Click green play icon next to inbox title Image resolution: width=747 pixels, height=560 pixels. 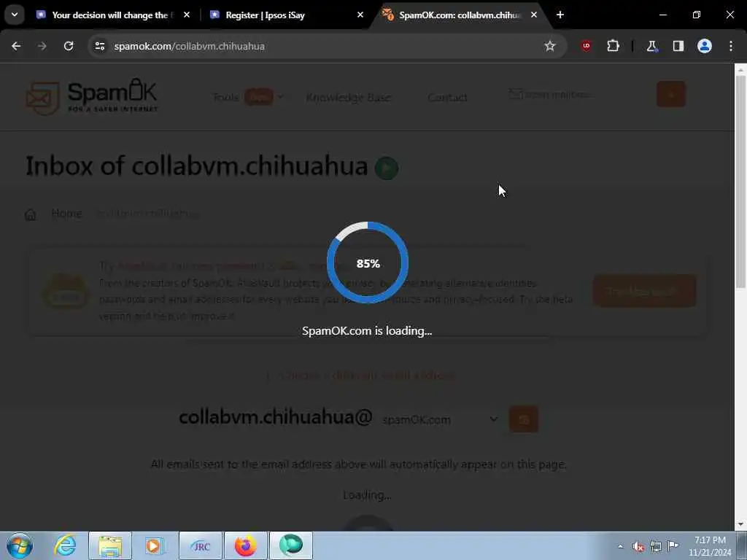pyautogui.click(x=387, y=168)
